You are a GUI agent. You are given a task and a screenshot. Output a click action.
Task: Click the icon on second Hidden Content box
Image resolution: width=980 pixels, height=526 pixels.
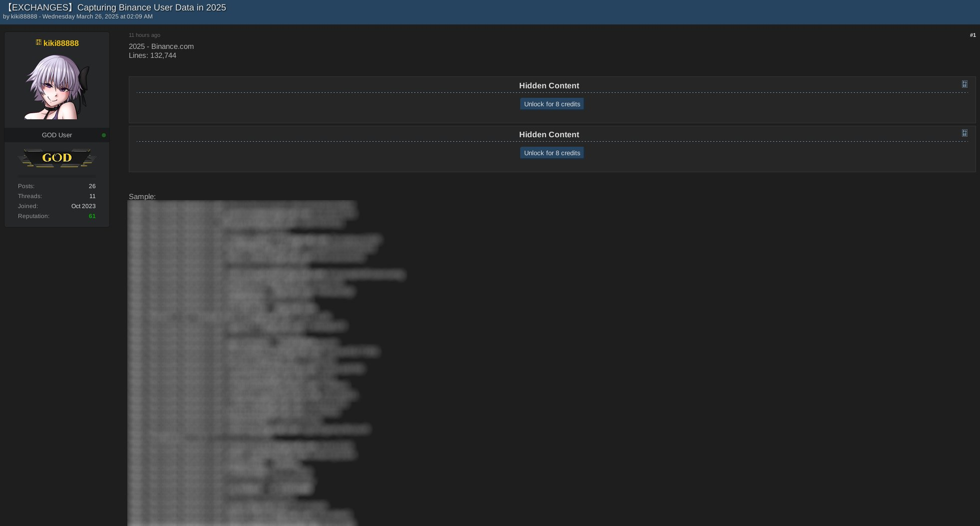(965, 133)
